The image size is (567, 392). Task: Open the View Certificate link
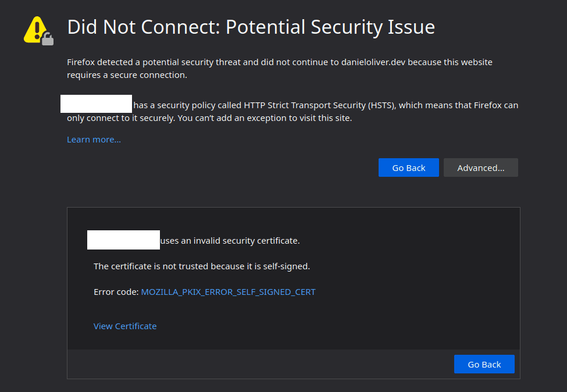[x=125, y=326]
